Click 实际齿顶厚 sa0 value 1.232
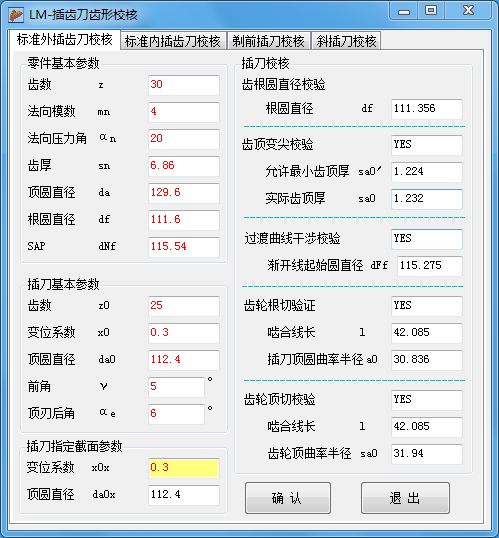 point(427,199)
